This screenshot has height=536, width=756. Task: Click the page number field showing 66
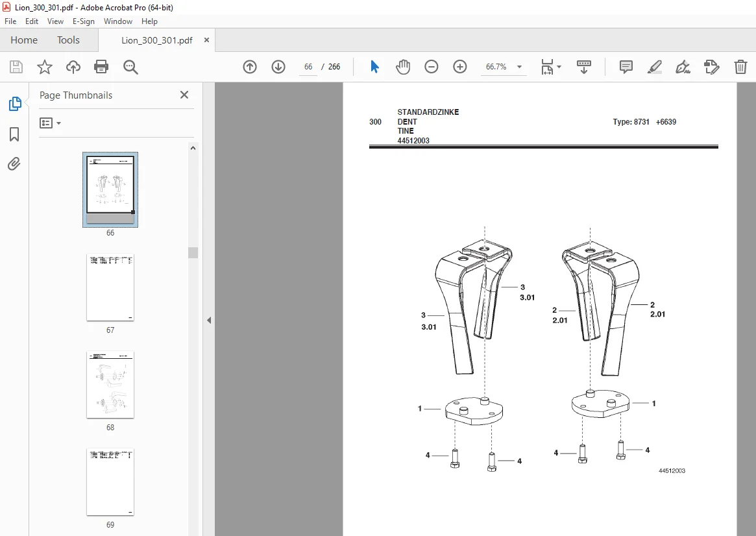308,67
